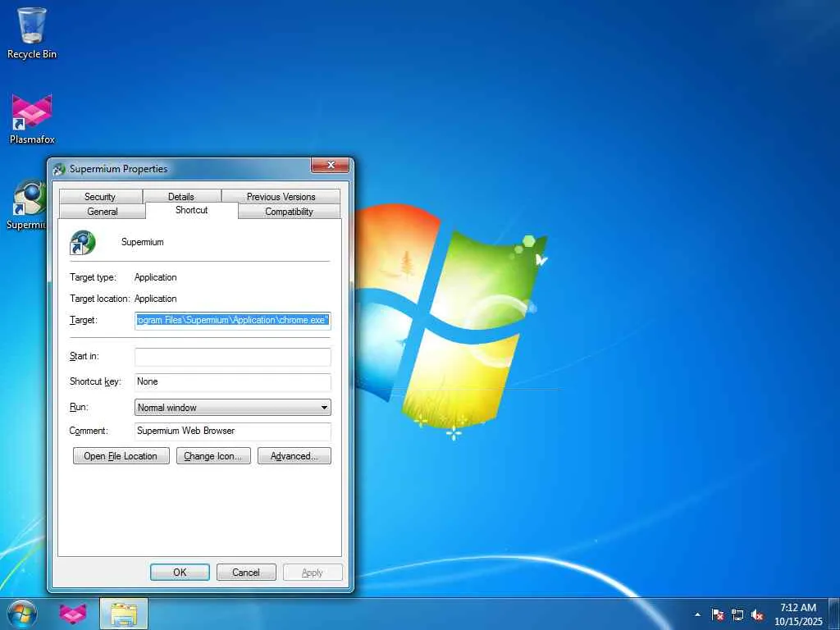Click the greyed-out Apply button
The width and height of the screenshot is (840, 630).
(313, 573)
